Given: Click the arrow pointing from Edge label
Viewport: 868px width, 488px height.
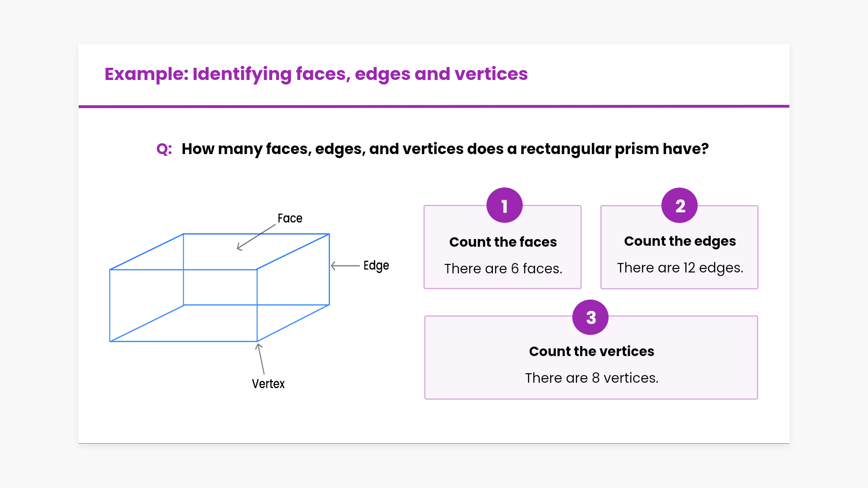Looking at the screenshot, I should pos(345,266).
